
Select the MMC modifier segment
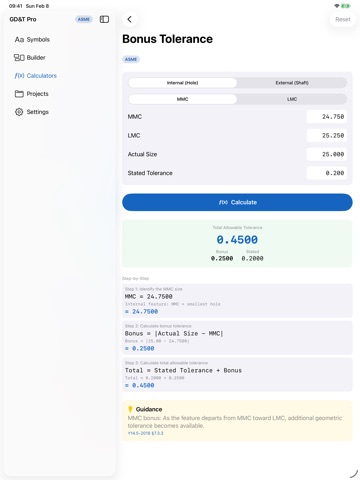pyautogui.click(x=183, y=99)
